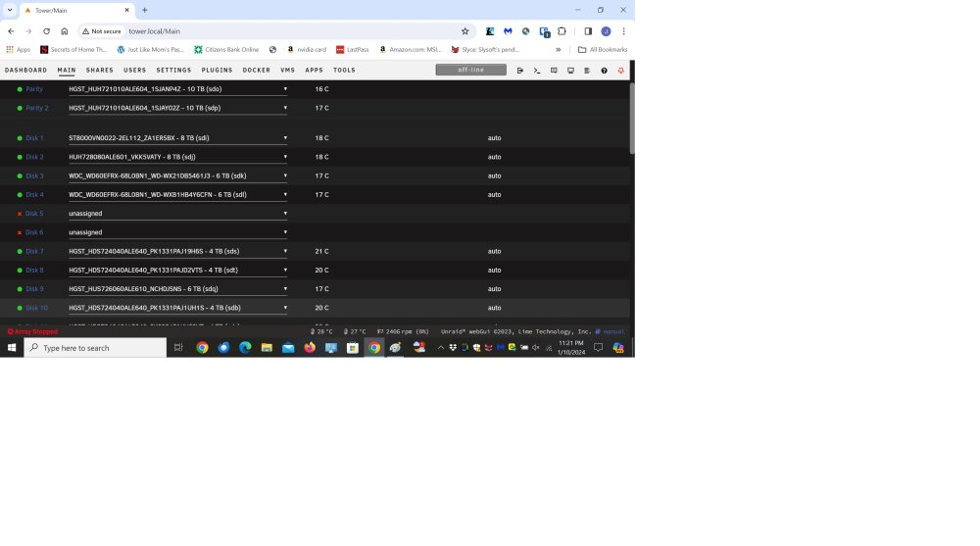The image size is (980, 546).
Task: Click the browser home icon
Action: (65, 31)
